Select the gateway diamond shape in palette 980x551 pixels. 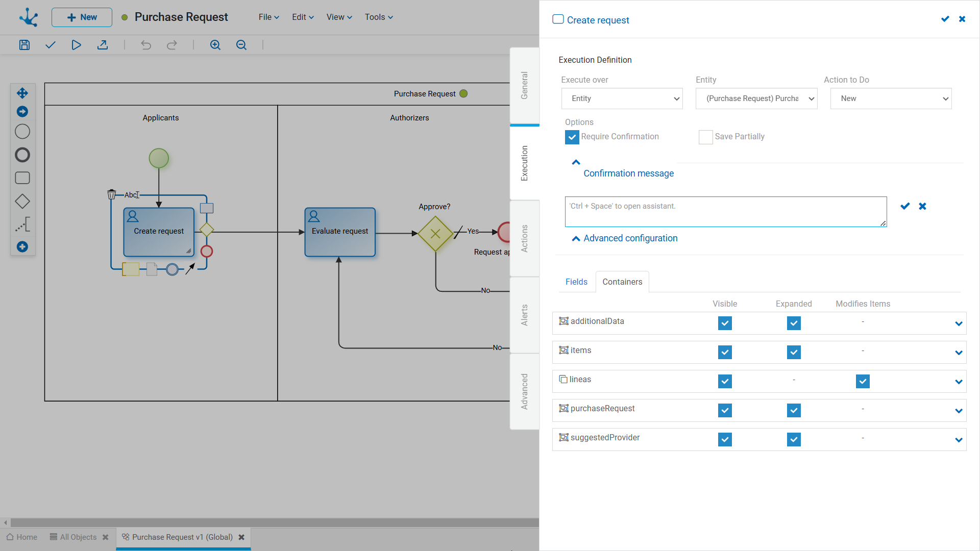click(x=22, y=202)
